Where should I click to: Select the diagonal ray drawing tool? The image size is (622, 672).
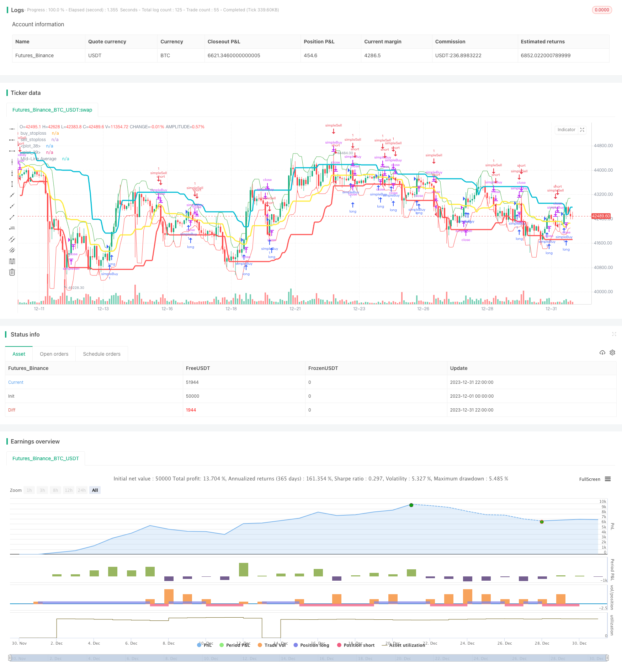pyautogui.click(x=12, y=206)
